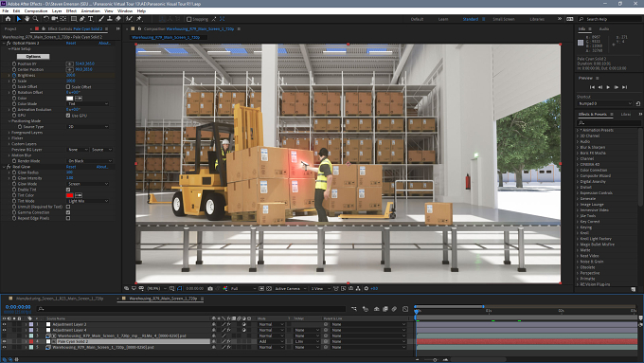Uncheck the Use GPU checkbox
The height and width of the screenshot is (363, 644).
[x=68, y=116]
